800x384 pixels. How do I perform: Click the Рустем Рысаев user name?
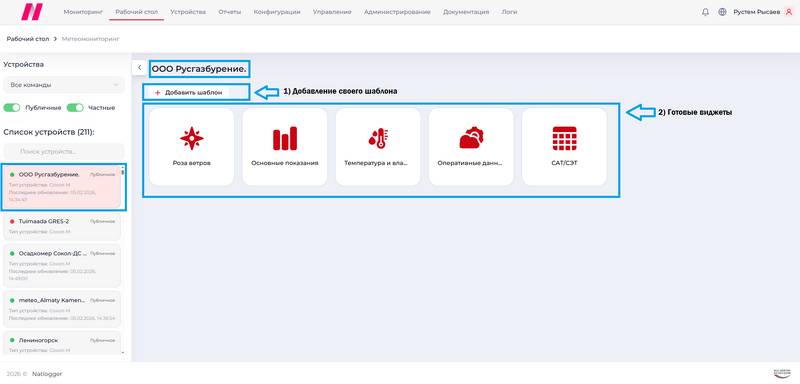[757, 12]
